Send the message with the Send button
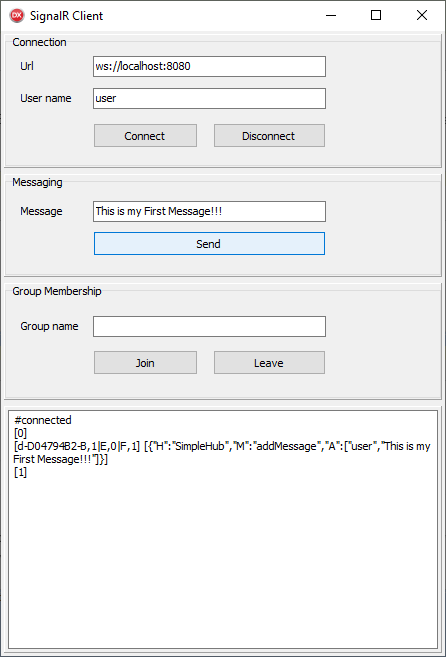446x657 pixels. point(209,244)
